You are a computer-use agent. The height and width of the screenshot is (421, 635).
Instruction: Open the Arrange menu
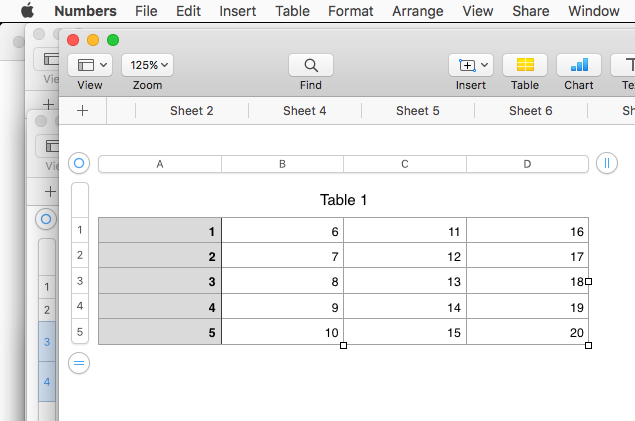coord(418,12)
